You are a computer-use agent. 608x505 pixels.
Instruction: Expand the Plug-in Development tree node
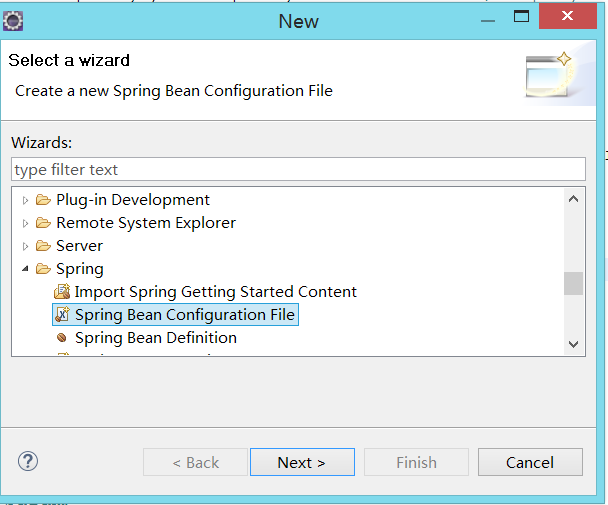pyautogui.click(x=26, y=200)
